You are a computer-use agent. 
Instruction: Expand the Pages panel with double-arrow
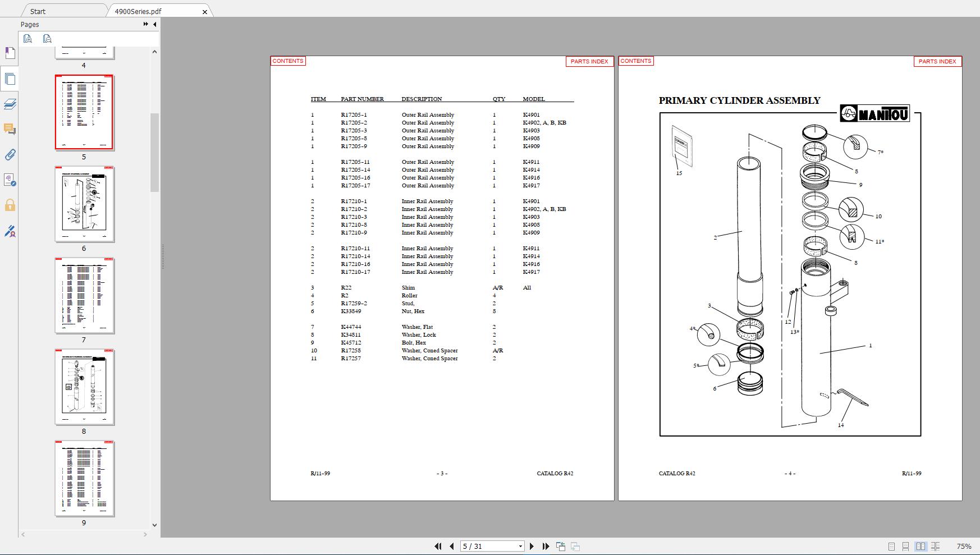(x=146, y=24)
